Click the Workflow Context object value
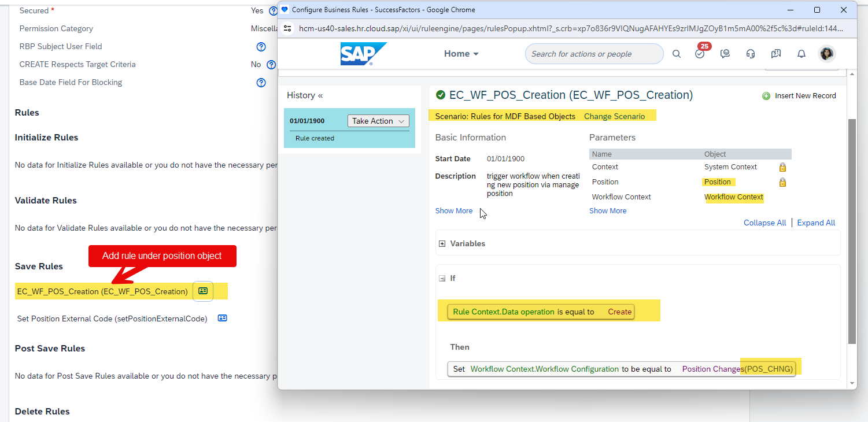Image resolution: width=868 pixels, height=422 pixels. pos(734,197)
